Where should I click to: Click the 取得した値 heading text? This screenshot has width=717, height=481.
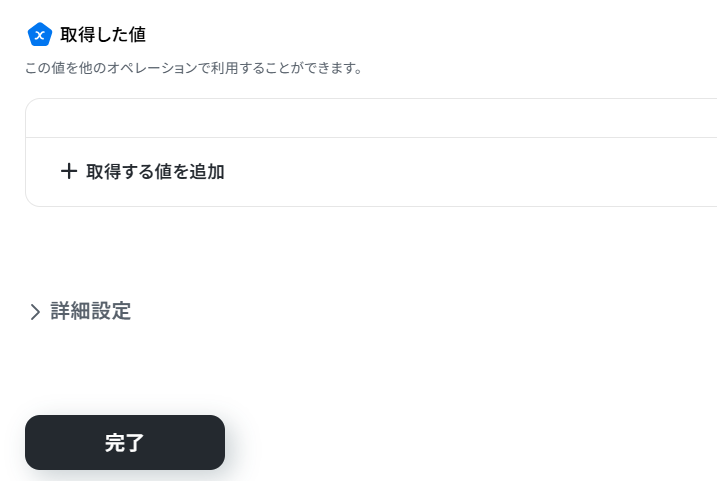(103, 35)
